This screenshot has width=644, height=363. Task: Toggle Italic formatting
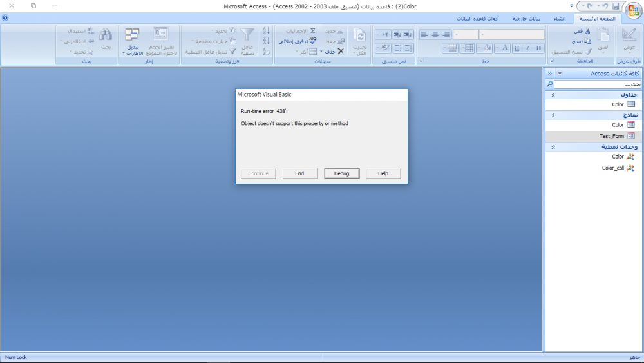pos(528,48)
